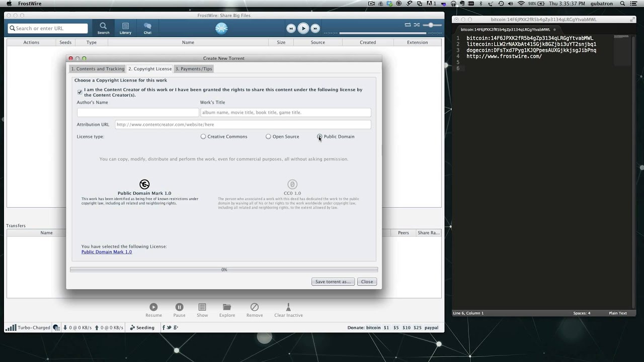
Task: Open the Chat view
Action: [147, 28]
